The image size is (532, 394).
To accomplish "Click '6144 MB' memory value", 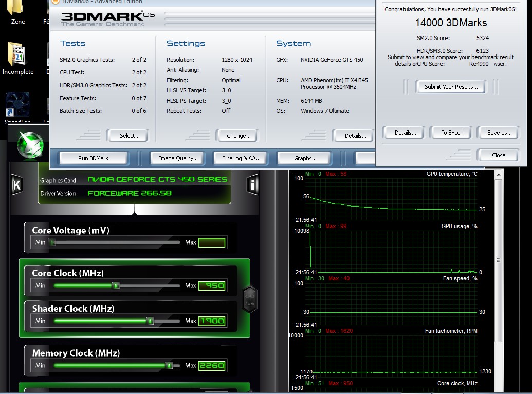I will pos(311,101).
